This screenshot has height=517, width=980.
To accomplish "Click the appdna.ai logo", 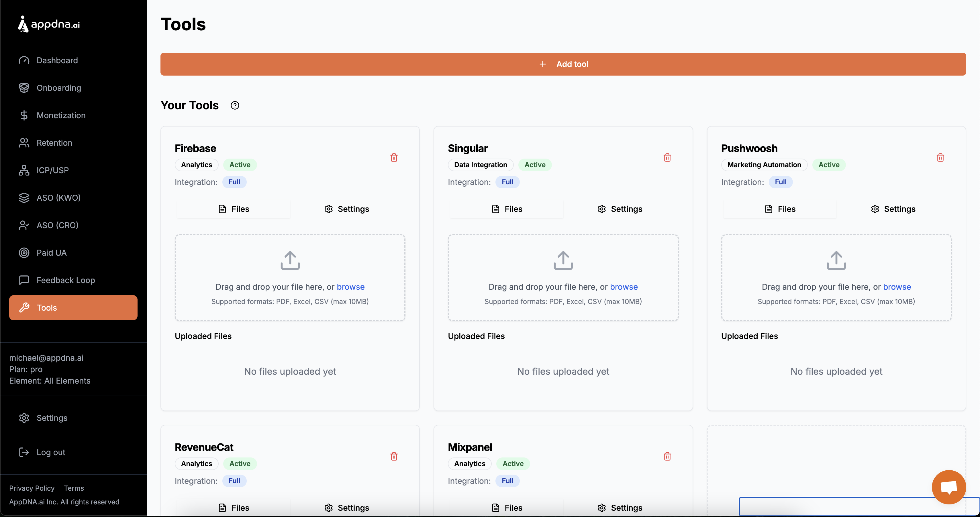I will click(x=49, y=24).
